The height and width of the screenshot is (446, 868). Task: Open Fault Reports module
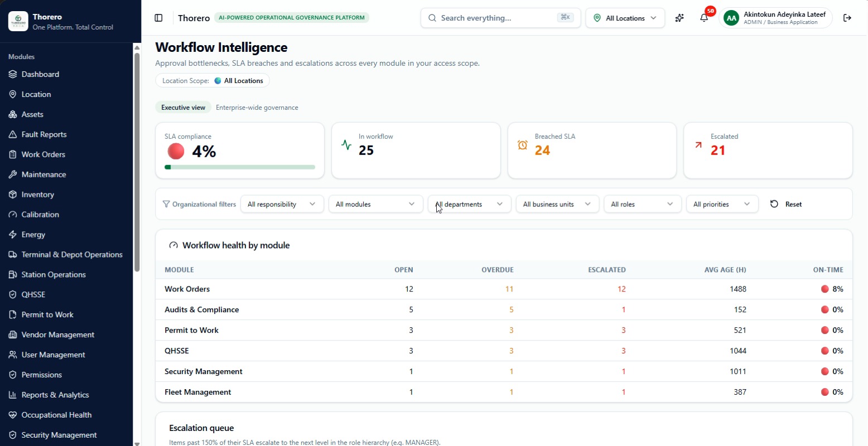point(44,134)
